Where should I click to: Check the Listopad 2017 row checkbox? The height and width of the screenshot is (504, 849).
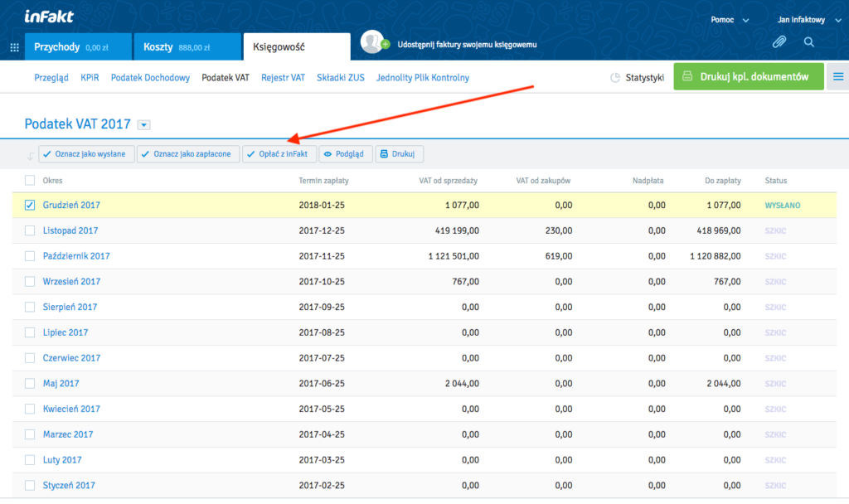pos(30,231)
